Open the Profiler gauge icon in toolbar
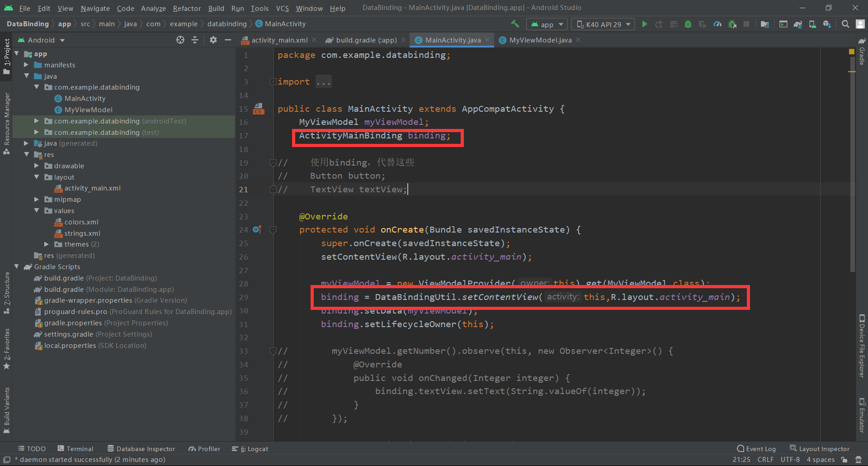 [717, 24]
